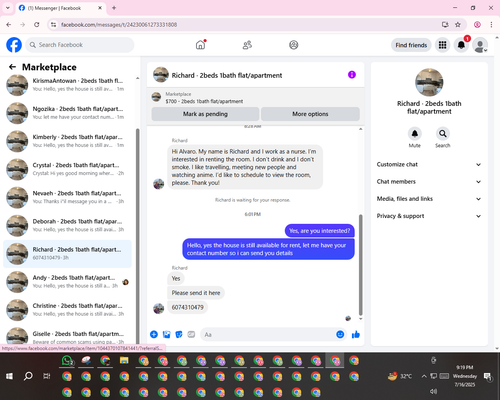This screenshot has height=400, width=500.
Task: Open Andy conversation
Action: coord(67,282)
